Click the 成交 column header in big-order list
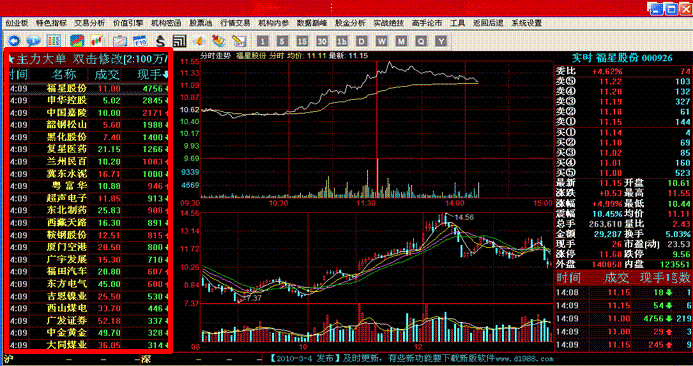This screenshot has width=693, height=366. tap(107, 75)
